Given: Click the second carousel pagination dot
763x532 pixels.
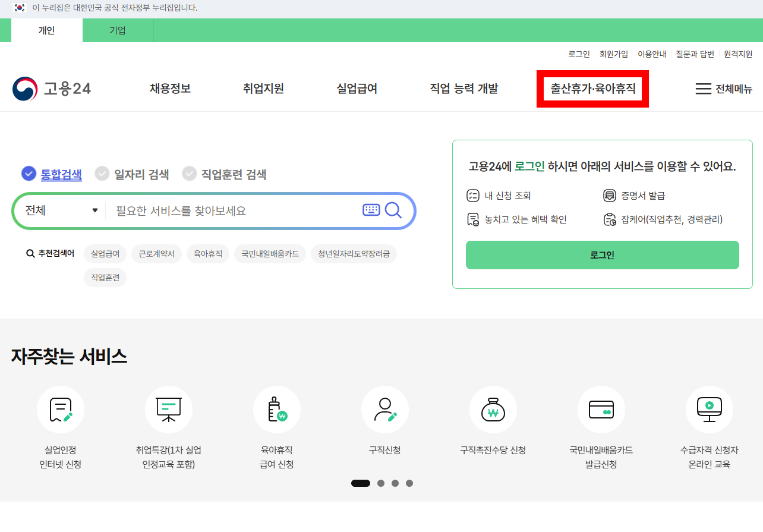Looking at the screenshot, I should click(380, 483).
